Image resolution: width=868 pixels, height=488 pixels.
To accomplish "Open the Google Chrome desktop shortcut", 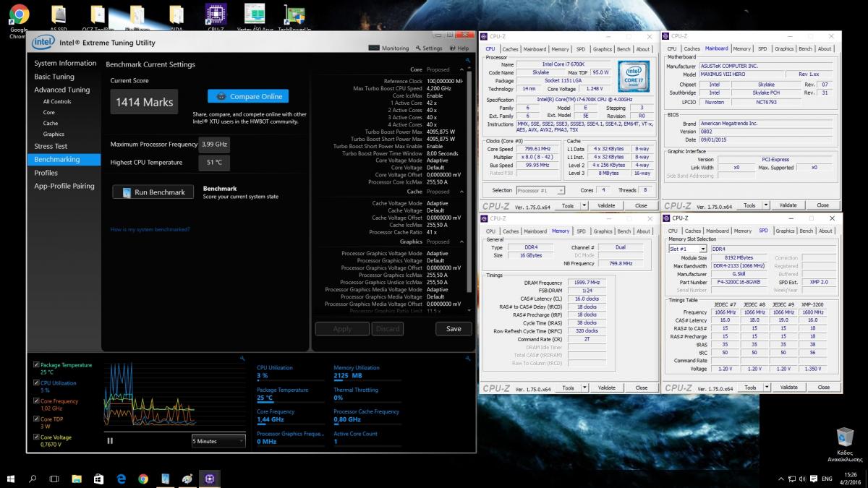I will coord(19,18).
